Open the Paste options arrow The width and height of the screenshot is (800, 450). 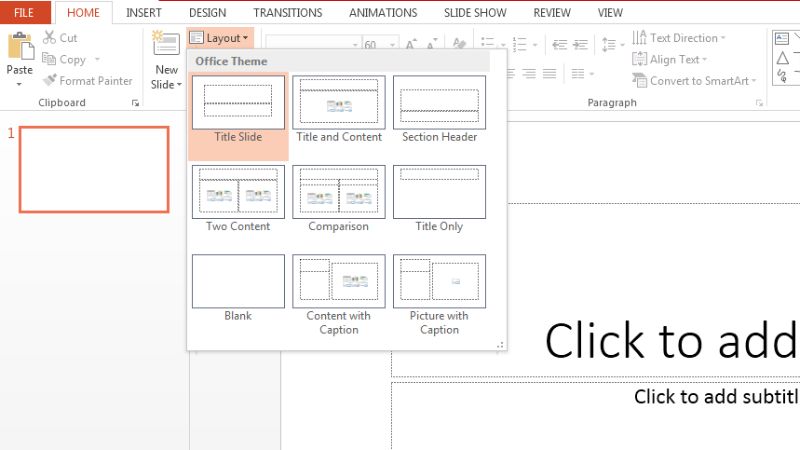pyautogui.click(x=19, y=85)
